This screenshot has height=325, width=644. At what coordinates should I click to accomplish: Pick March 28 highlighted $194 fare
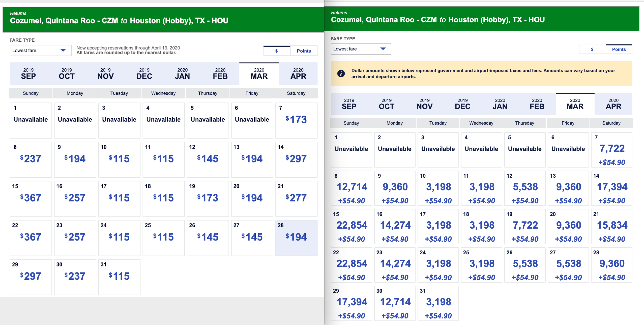[296, 237]
